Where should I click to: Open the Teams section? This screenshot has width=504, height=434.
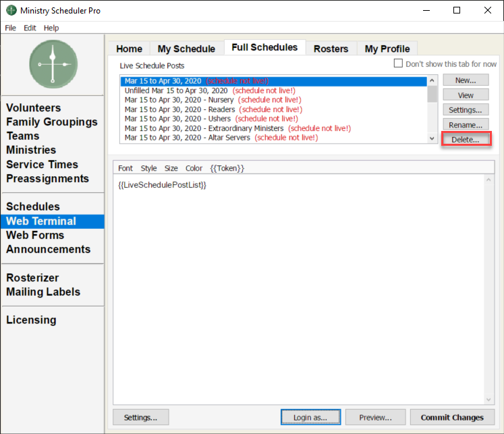click(23, 136)
